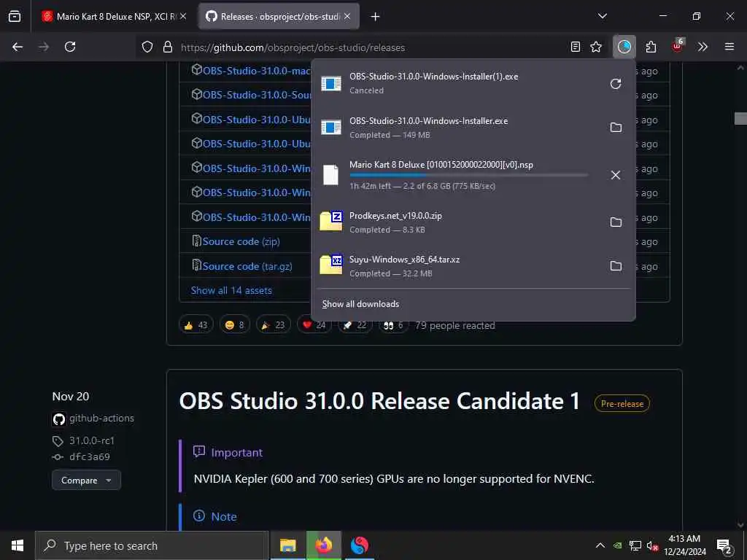
Task: Click the Pre-release badge
Action: tap(622, 403)
